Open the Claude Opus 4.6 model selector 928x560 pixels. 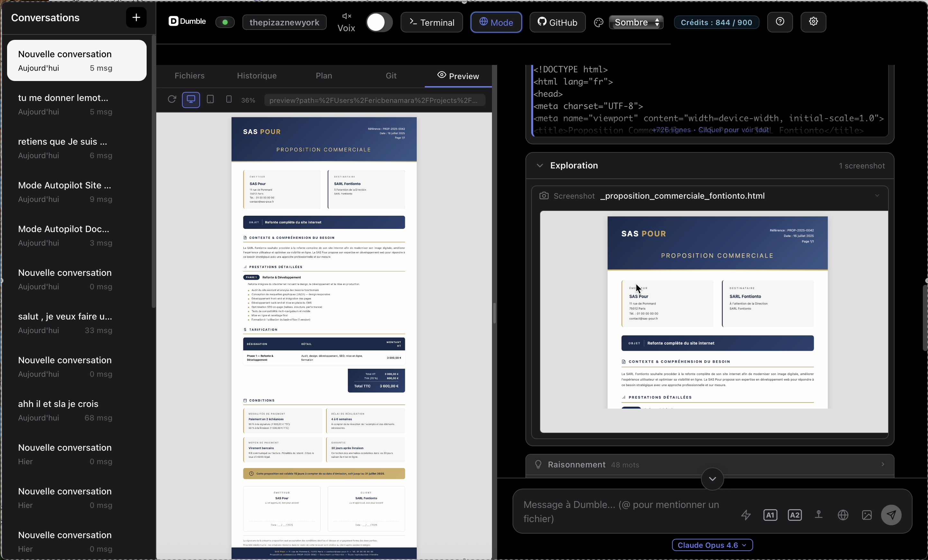click(x=712, y=545)
